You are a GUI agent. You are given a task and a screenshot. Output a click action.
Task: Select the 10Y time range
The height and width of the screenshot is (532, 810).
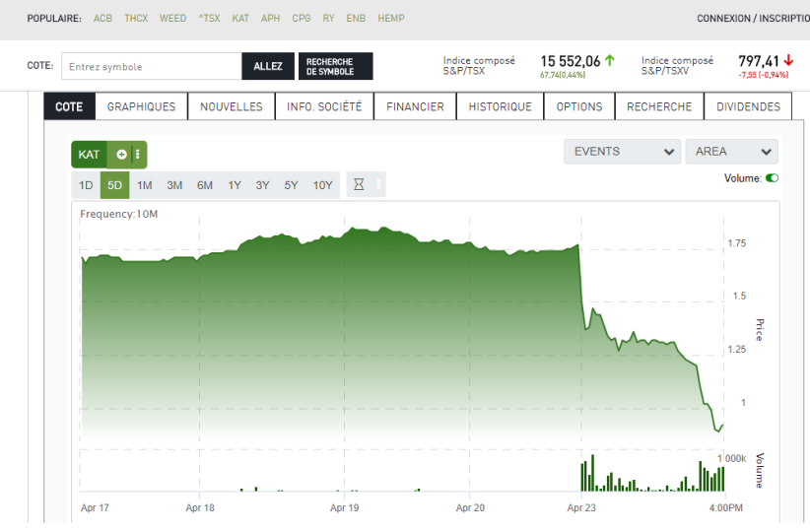322,185
